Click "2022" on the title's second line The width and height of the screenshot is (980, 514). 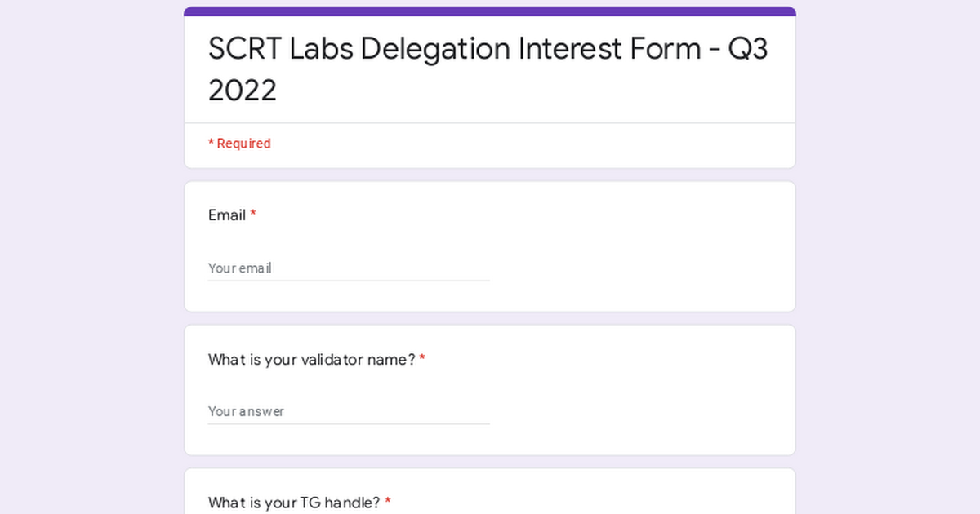243,91
